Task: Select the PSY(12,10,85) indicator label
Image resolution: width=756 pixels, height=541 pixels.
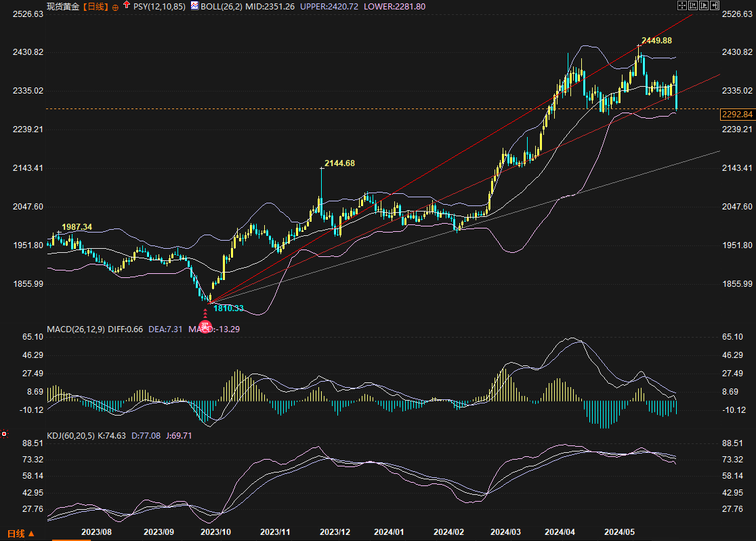Action: pyautogui.click(x=157, y=6)
